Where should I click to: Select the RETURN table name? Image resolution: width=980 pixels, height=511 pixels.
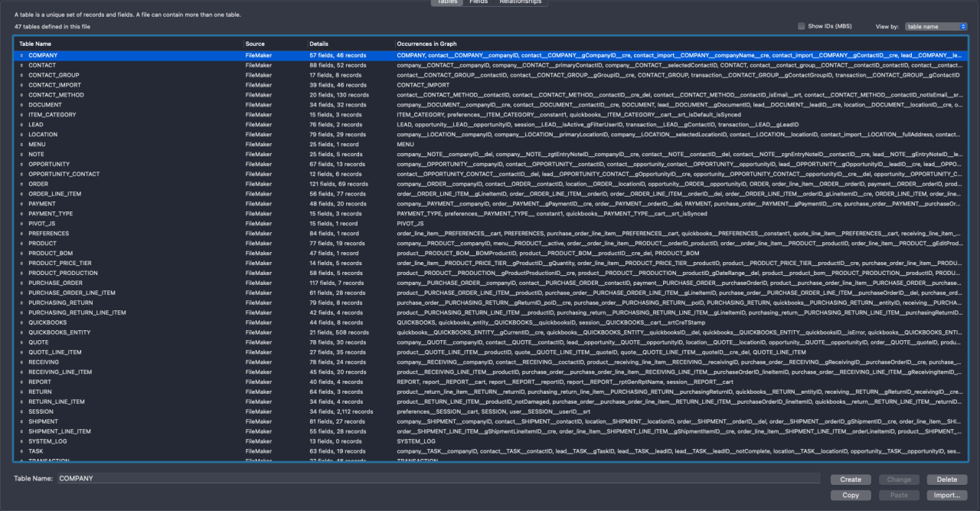click(40, 391)
